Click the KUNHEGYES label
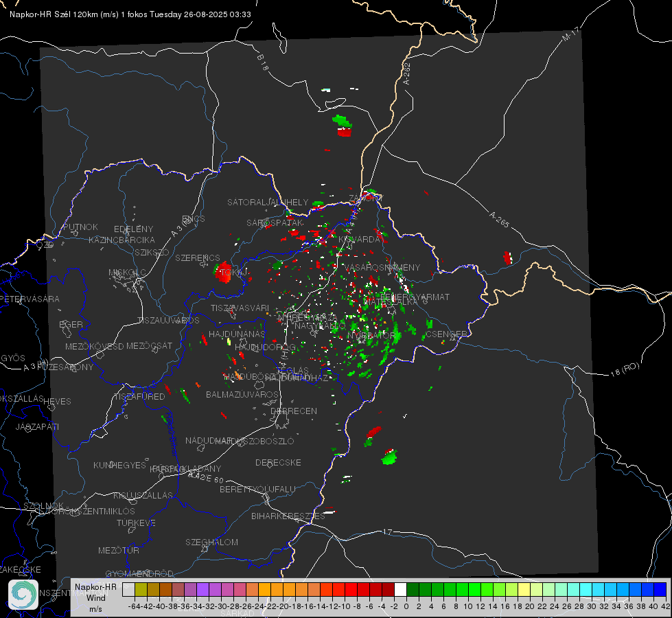672x618 pixels. pyautogui.click(x=119, y=466)
